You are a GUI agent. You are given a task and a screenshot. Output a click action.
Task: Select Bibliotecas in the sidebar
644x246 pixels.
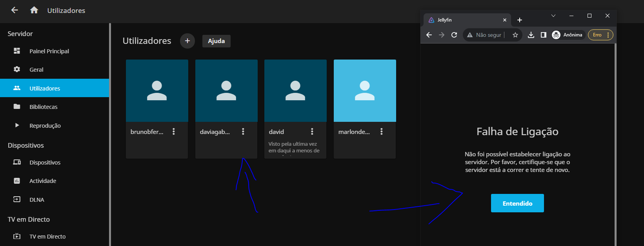click(x=43, y=107)
